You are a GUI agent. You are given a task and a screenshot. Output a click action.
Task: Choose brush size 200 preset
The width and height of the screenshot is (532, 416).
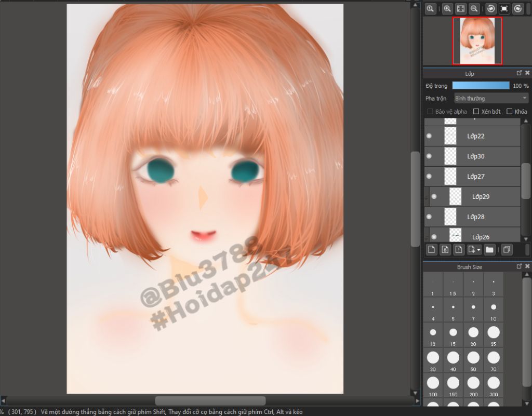click(x=473, y=385)
